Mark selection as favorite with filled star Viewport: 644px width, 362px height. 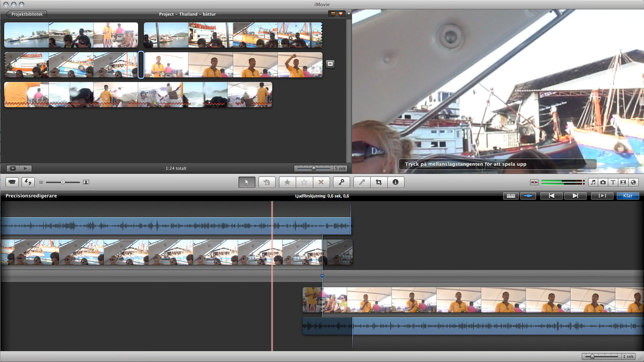(x=287, y=182)
